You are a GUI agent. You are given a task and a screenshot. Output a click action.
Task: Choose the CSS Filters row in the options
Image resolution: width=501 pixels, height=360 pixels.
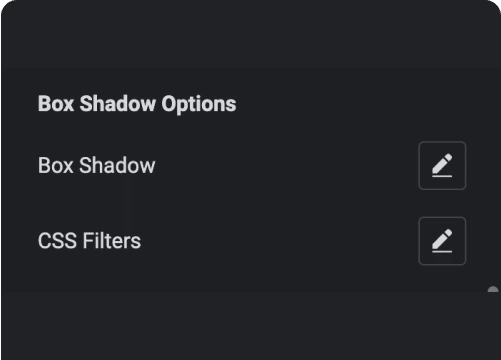point(252,241)
